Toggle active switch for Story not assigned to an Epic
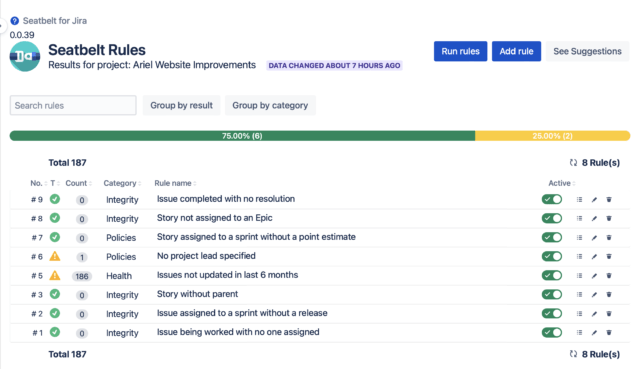Image resolution: width=640 pixels, height=369 pixels. click(x=552, y=218)
